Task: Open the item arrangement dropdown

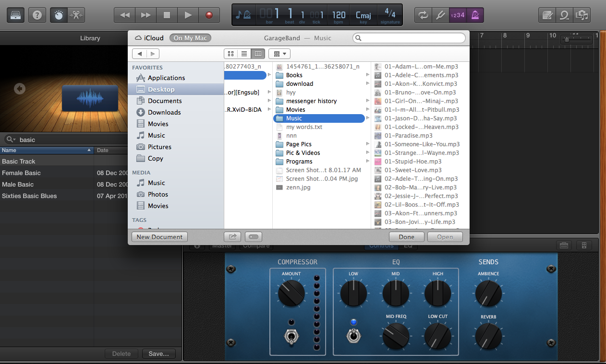Action: [279, 54]
